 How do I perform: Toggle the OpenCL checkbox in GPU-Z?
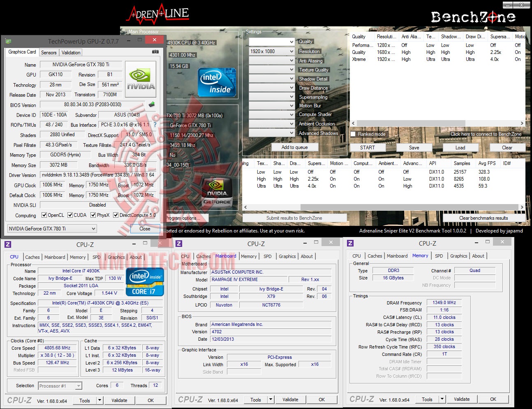44,215
